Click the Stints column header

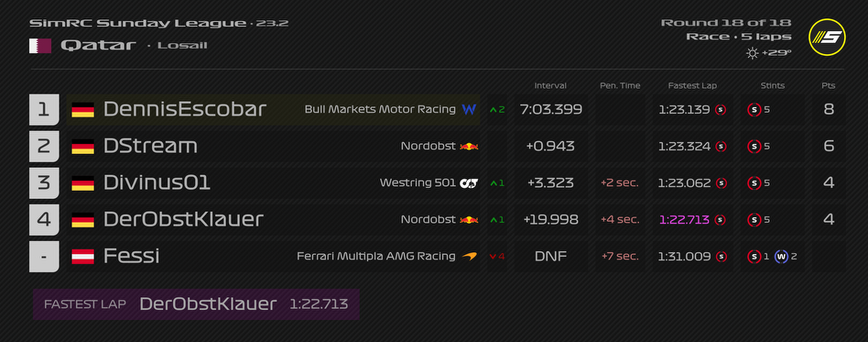pyautogui.click(x=772, y=86)
